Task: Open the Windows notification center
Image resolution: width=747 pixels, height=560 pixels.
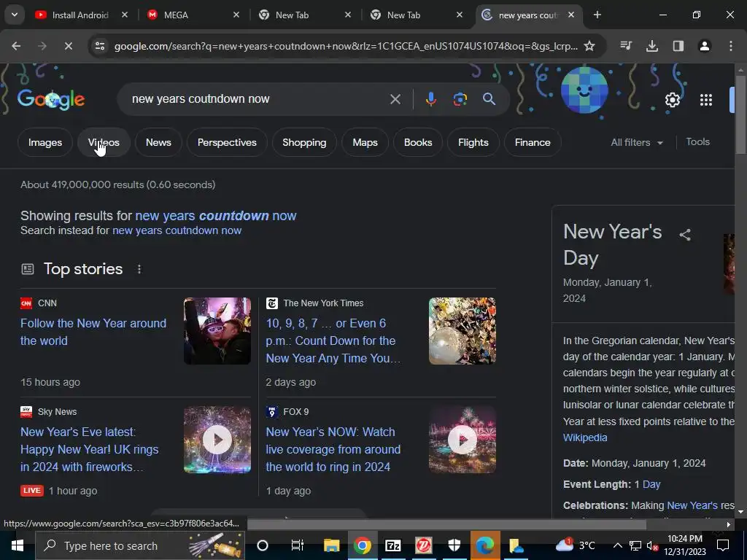Action: [x=723, y=545]
